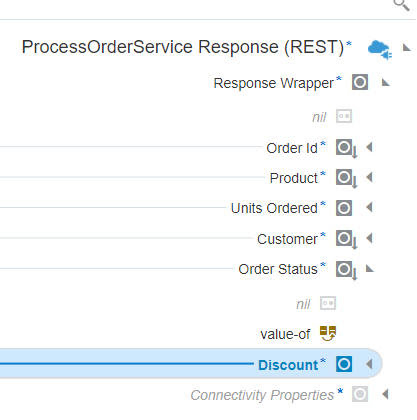Select the ProcessOrderService Response (REST) title
The image size is (417, 420).
click(x=183, y=47)
